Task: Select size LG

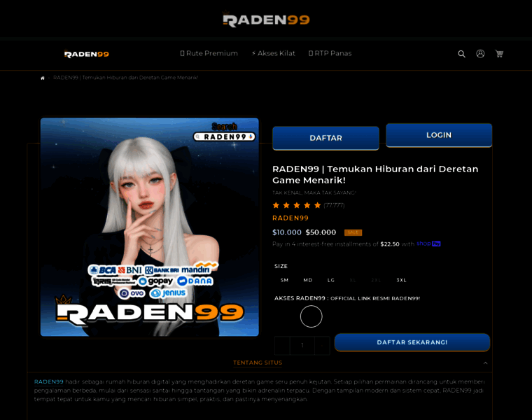Action: (x=331, y=280)
